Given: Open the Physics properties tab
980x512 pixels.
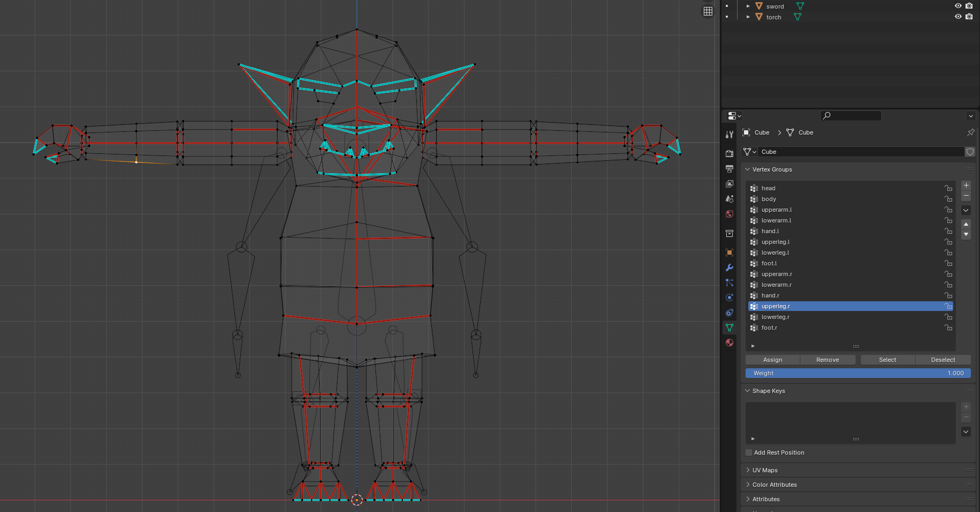Looking at the screenshot, I should pos(730,298).
